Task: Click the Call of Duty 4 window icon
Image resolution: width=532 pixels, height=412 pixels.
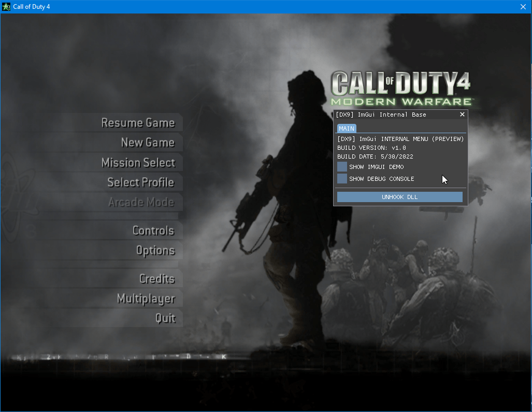Action: click(6, 6)
